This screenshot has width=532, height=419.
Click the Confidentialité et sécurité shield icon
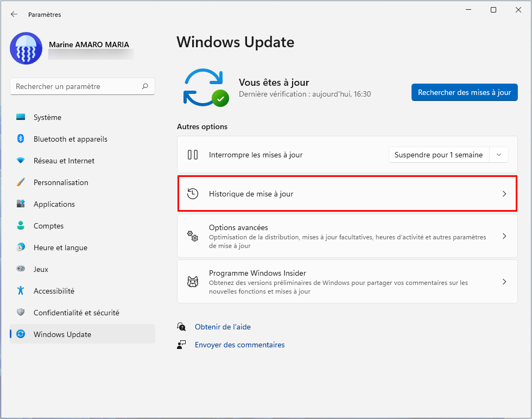pyautogui.click(x=21, y=312)
